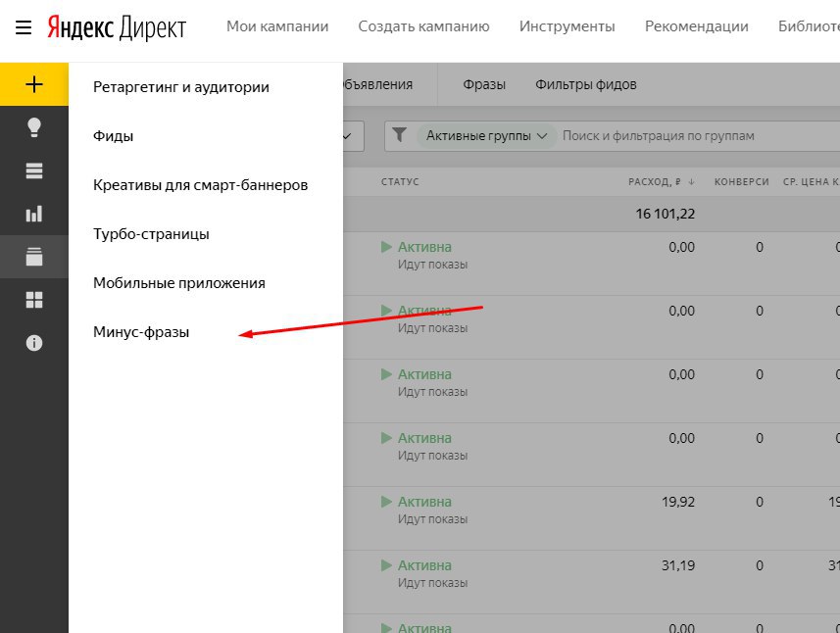The width and height of the screenshot is (840, 633).
Task: Switch to the Фразы tab
Action: point(484,84)
